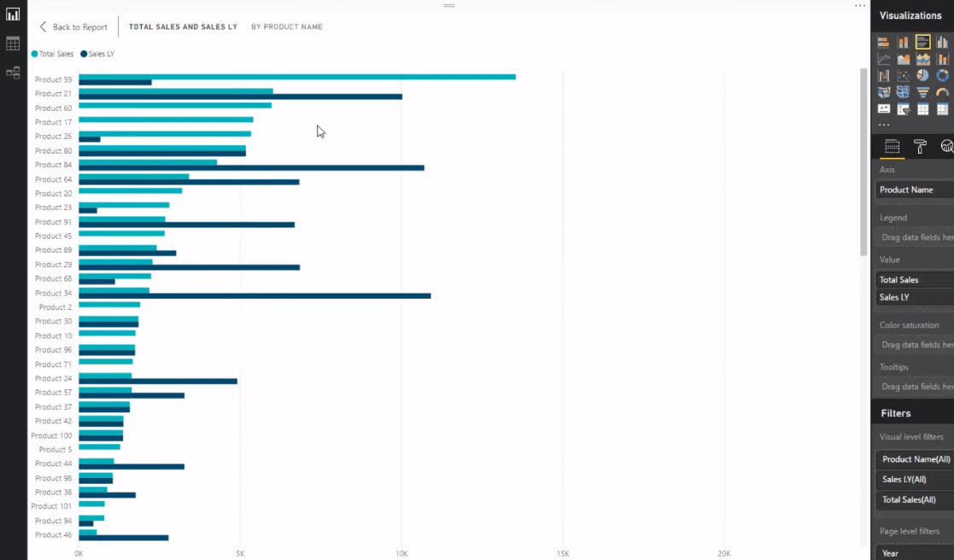Switch to Report view in left sidebar
954x560 pixels.
[13, 15]
